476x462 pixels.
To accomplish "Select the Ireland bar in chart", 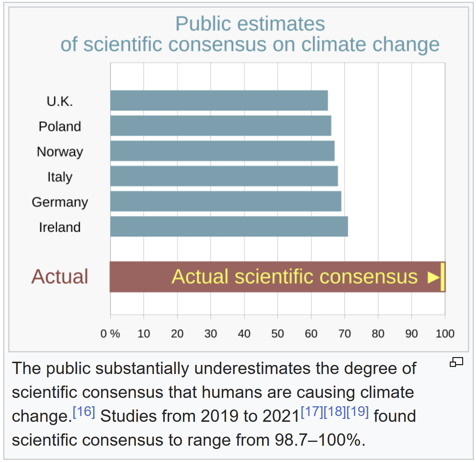I will (x=229, y=227).
